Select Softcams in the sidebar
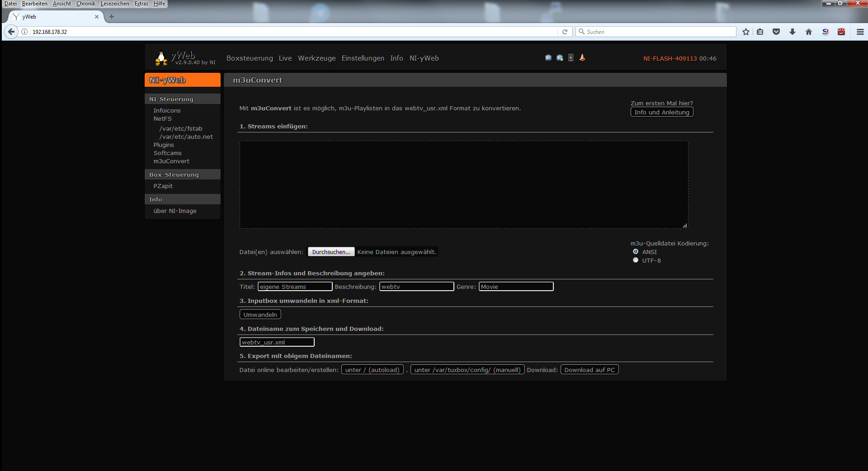Image resolution: width=868 pixels, height=471 pixels. (x=167, y=153)
